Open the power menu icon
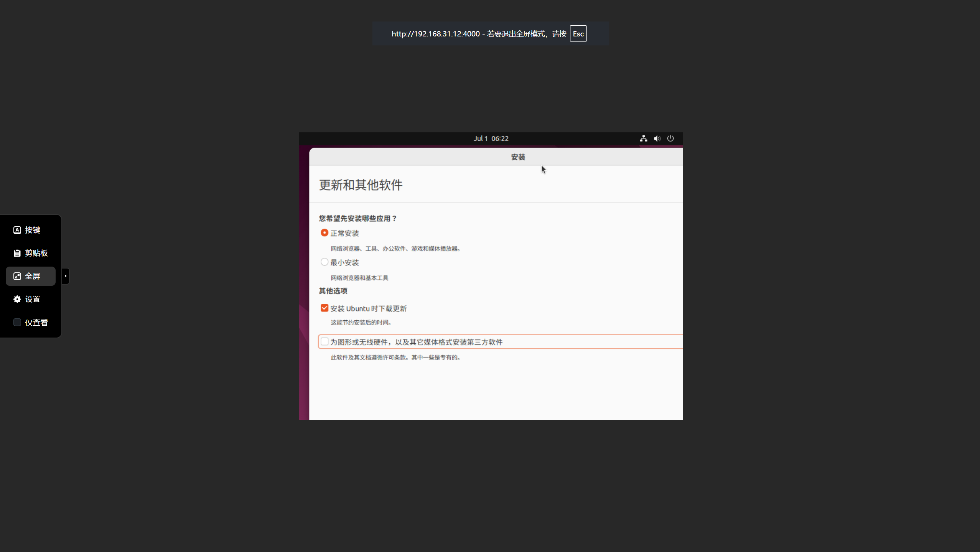This screenshot has height=552, width=980. [x=670, y=138]
